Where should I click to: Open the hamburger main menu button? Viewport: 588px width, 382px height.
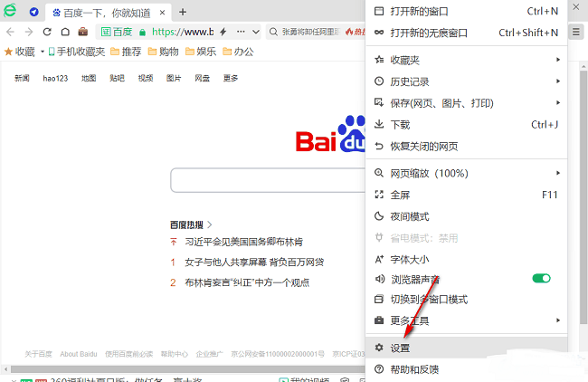click(576, 32)
